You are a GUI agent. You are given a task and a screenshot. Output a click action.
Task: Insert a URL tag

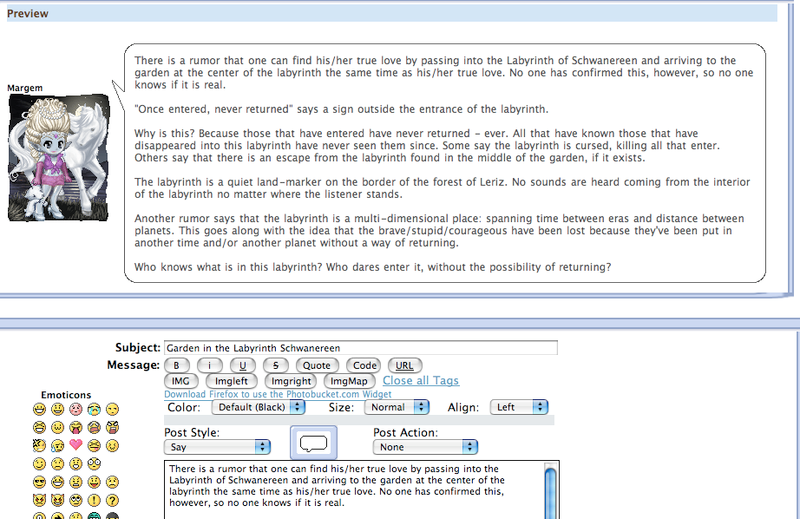click(405, 365)
